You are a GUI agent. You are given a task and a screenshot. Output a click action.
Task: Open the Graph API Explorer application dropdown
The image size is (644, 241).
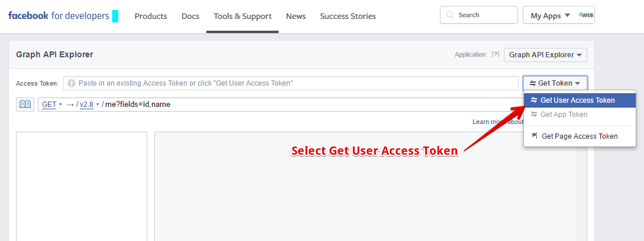(x=545, y=54)
